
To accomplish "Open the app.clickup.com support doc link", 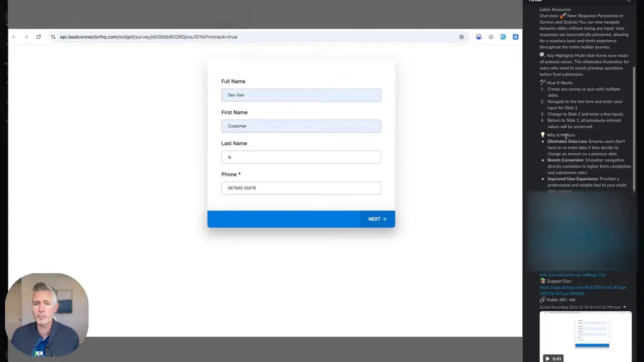I will pos(583,290).
